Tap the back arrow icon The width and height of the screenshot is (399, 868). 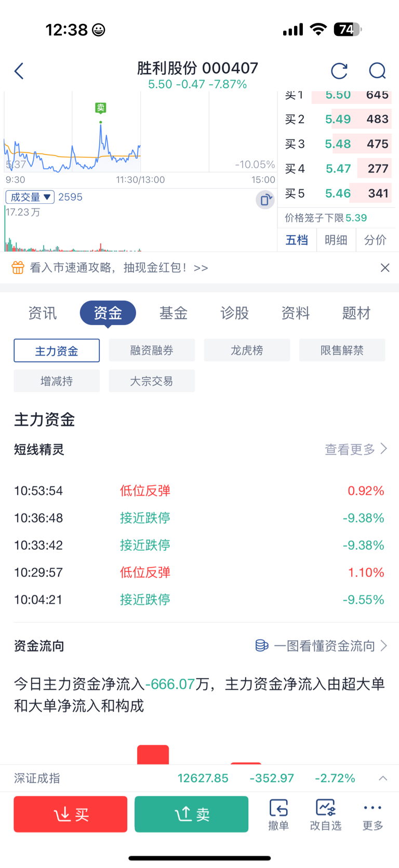(x=19, y=71)
